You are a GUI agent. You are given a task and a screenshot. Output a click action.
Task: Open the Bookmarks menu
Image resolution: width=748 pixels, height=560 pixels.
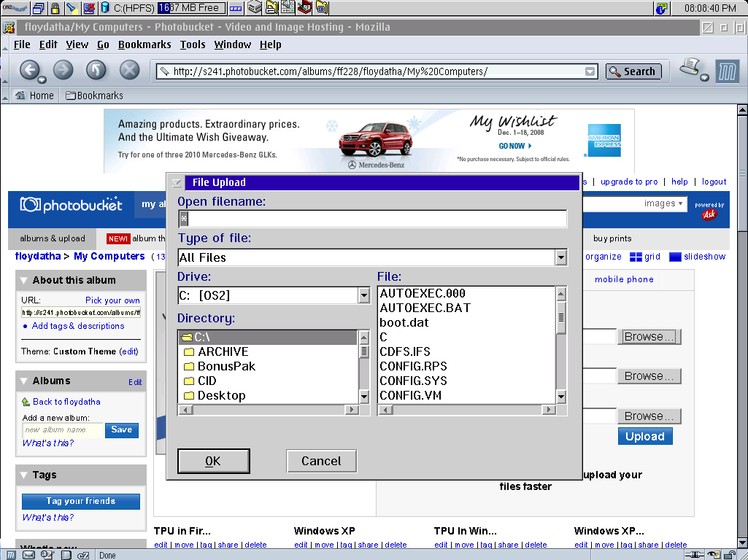point(144,44)
